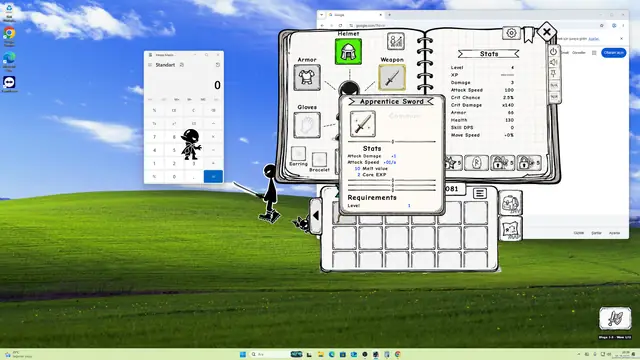
Task: Click the CE button on Calculator
Action: click(x=174, y=110)
